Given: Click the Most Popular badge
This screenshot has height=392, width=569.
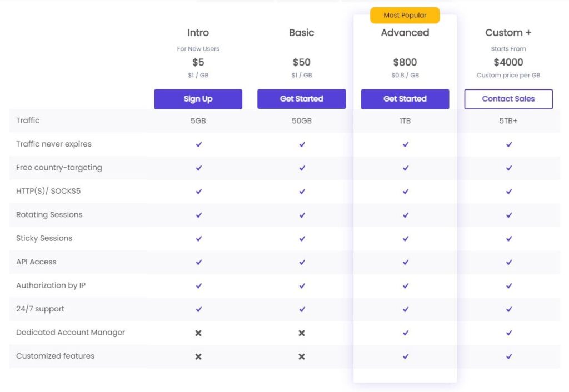Looking at the screenshot, I should pyautogui.click(x=405, y=15).
